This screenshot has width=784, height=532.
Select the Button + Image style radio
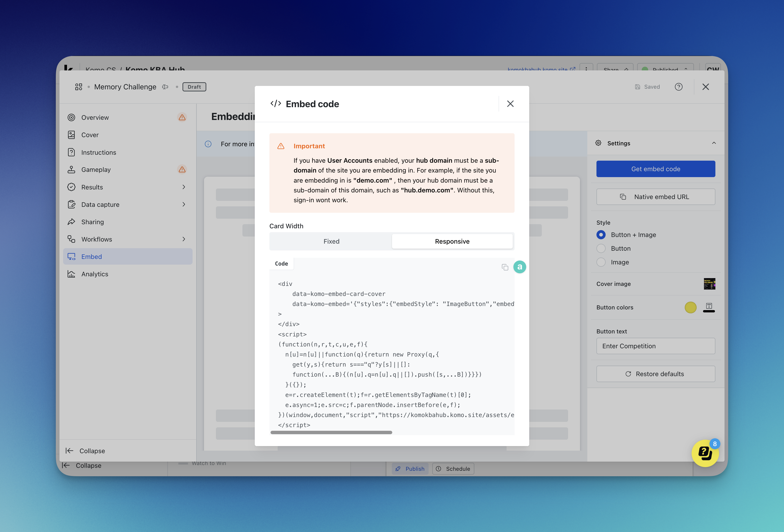(601, 235)
